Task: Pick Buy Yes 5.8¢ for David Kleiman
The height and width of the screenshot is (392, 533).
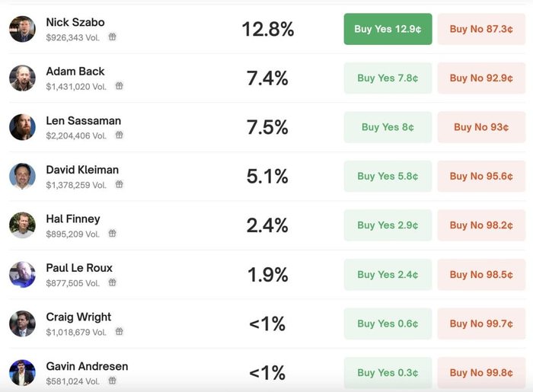Action: point(388,176)
